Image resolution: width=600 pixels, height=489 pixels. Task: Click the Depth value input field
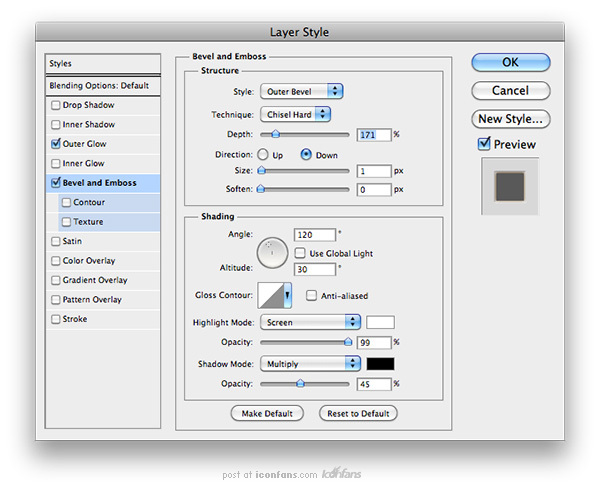coord(372,134)
